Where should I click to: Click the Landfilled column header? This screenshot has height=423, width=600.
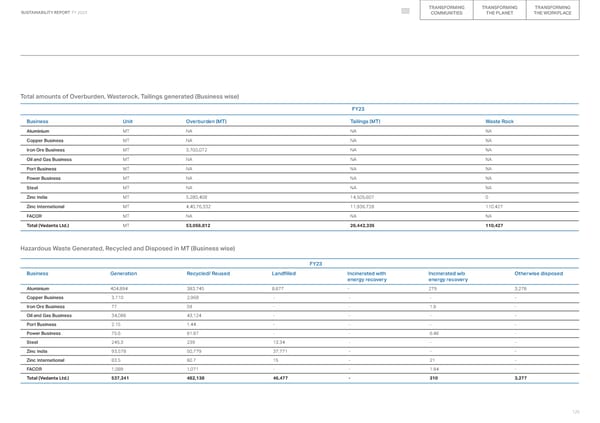click(284, 273)
